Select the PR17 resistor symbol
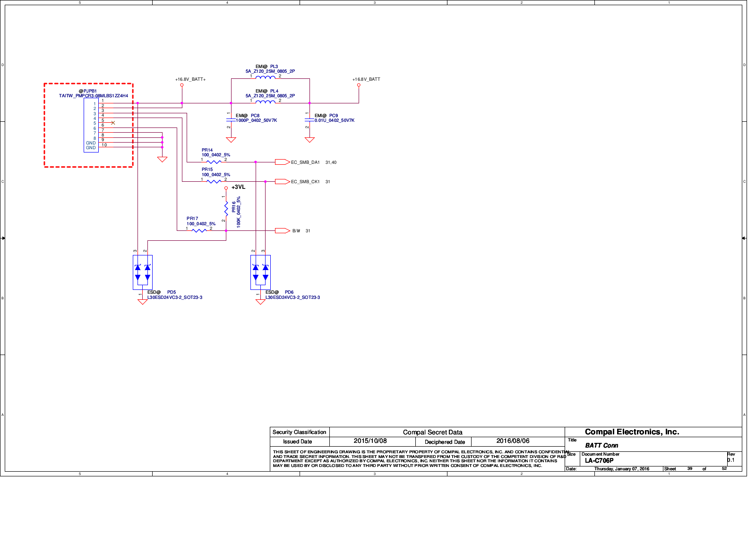756x534 pixels. coord(199,230)
